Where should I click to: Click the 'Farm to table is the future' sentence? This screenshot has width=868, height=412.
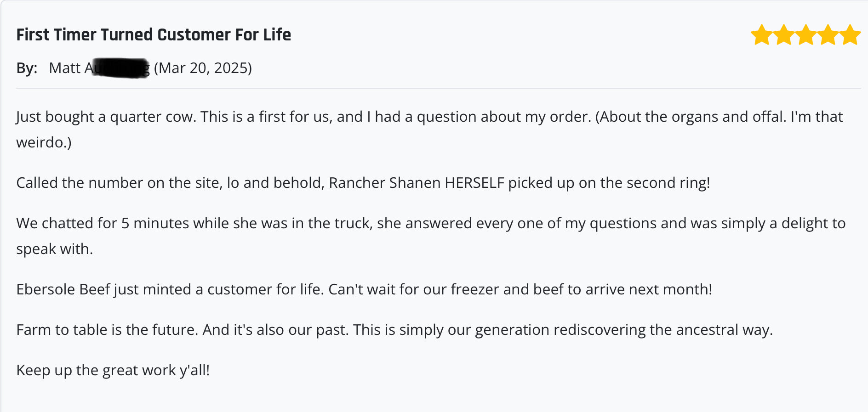click(107, 330)
